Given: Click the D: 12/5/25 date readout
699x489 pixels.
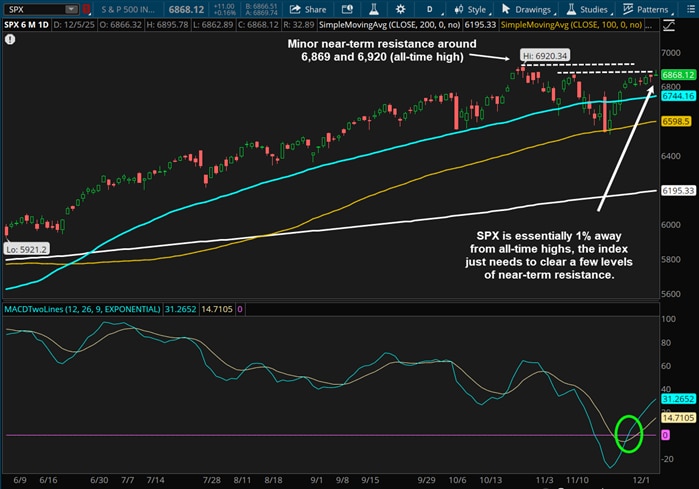Looking at the screenshot, I should point(74,25).
